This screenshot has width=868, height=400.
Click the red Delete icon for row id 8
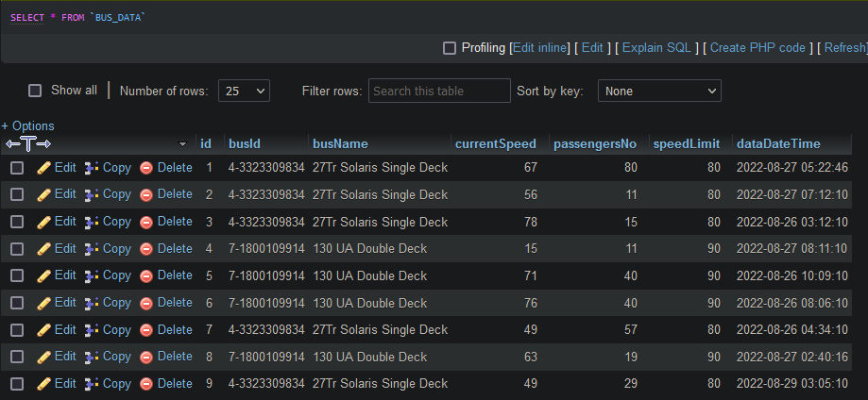click(146, 357)
